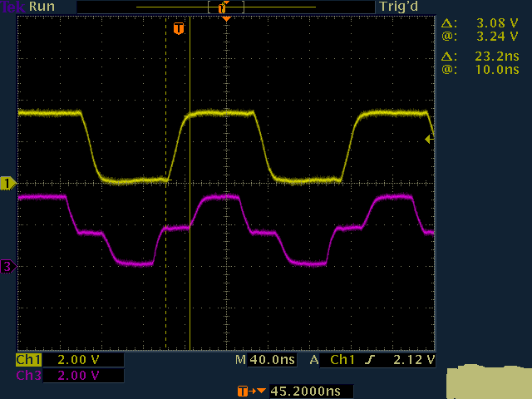Viewport: 532px width, 399px height.
Task: Toggle the magenta Ch3 channel label
Action: click(x=28, y=376)
